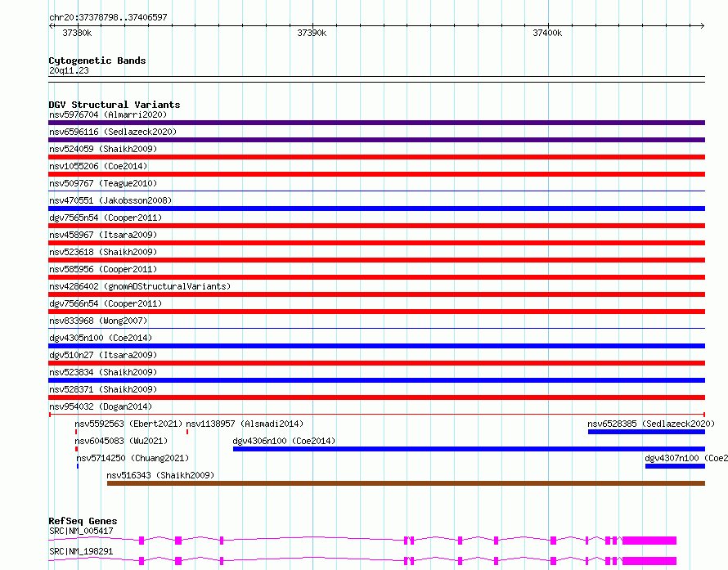Click the DGV Structural Variants track title
The height and width of the screenshot is (570, 728).
click(115, 105)
